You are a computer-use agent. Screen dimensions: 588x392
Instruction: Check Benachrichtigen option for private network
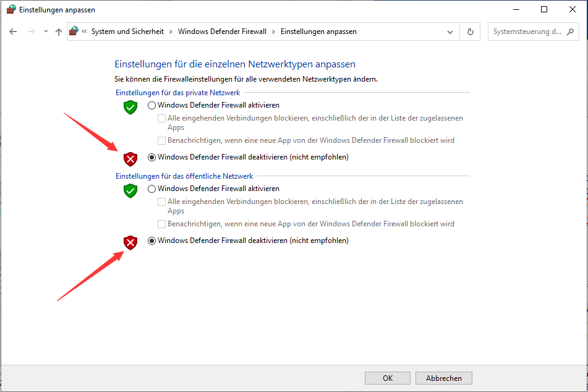[x=161, y=141]
